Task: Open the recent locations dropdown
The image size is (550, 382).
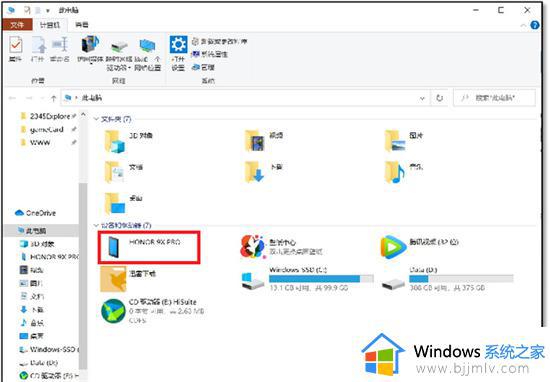Action: tap(42, 98)
